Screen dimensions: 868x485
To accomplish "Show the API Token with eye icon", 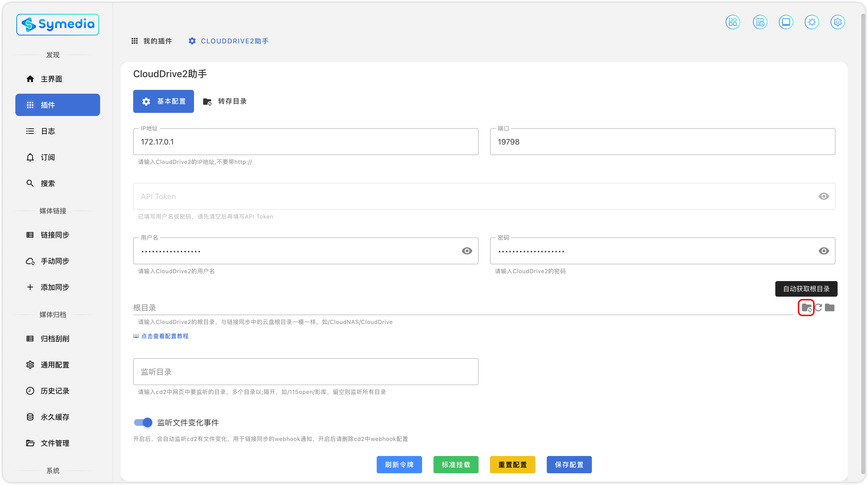I will (x=823, y=196).
